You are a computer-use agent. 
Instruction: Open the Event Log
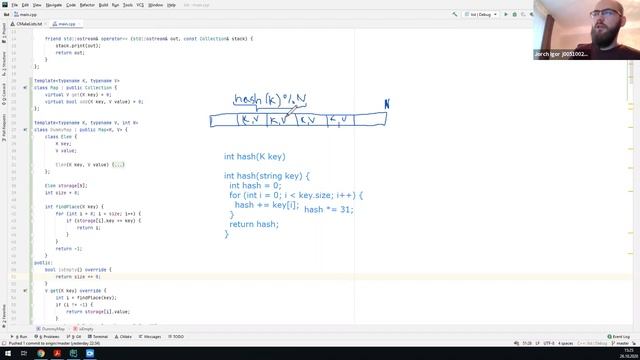click(x=618, y=337)
